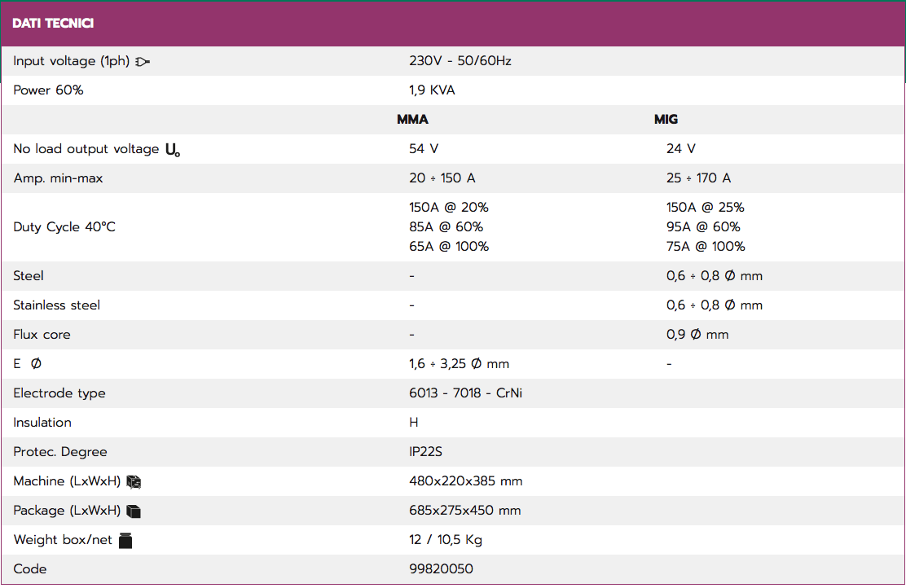This screenshot has height=588, width=906.
Task: Click the diameter symbol in the E Ø row
Action: [36, 364]
